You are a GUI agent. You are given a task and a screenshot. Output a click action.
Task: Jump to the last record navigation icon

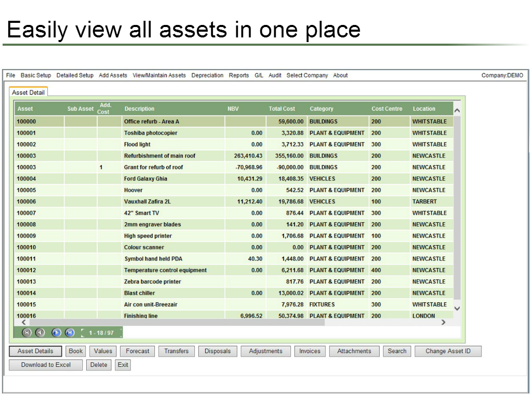[69, 332]
